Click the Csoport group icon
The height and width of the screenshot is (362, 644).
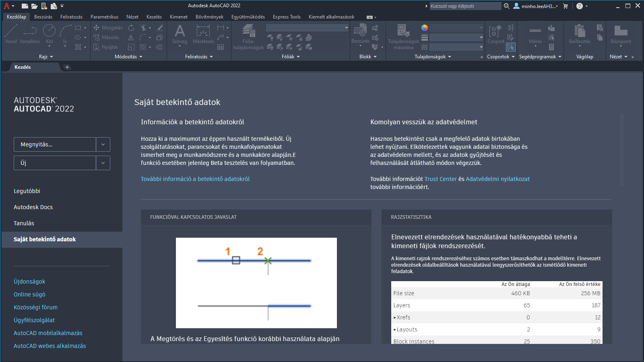click(x=495, y=31)
